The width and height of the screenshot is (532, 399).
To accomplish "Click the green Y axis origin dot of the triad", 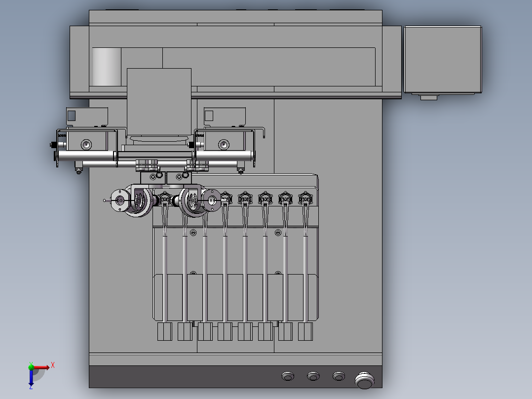I will click(31, 367).
